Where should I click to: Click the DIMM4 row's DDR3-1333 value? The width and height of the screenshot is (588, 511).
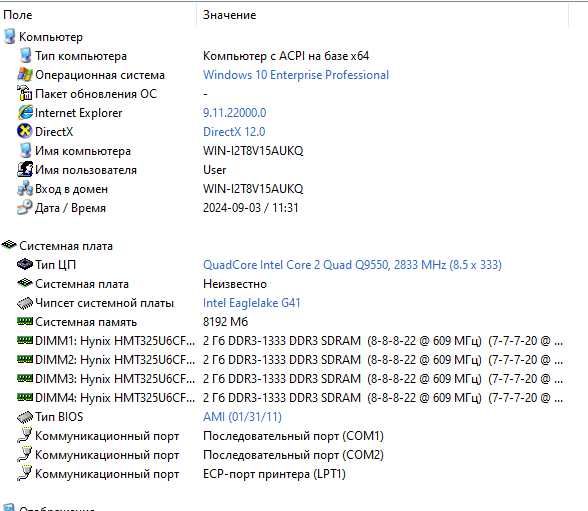click(383, 398)
